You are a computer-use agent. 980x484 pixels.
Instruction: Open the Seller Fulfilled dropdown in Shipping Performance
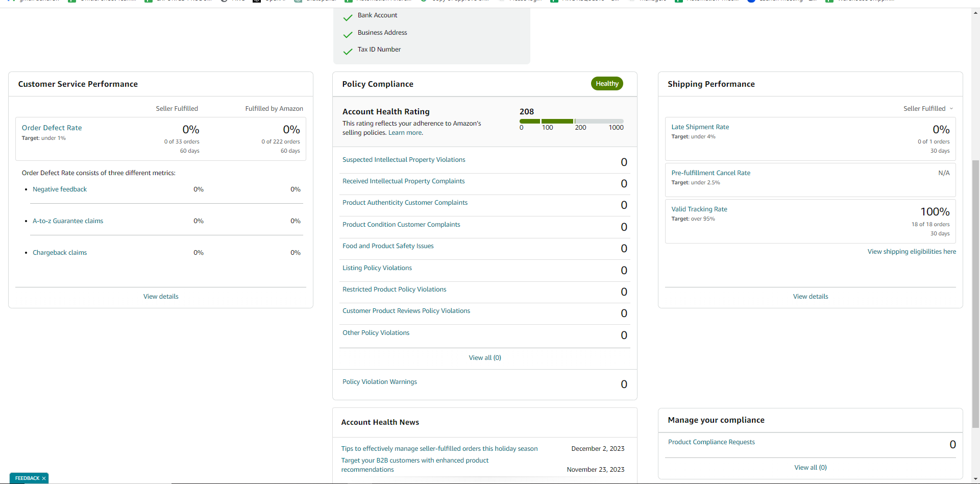coord(928,109)
